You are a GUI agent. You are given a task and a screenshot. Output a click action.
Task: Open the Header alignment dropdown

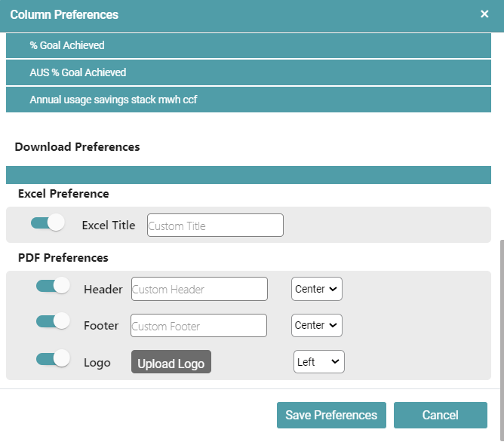point(317,289)
